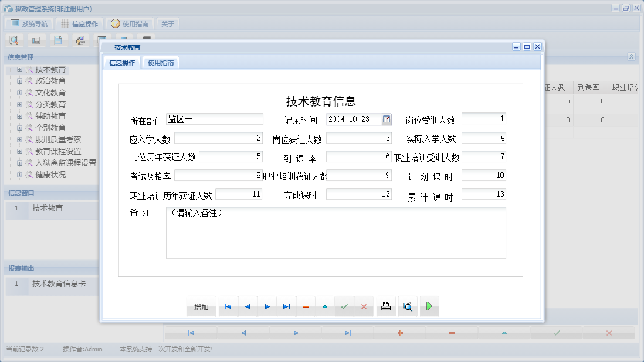
Task: Open the new document icon on the main toolbar
Action: click(57, 40)
